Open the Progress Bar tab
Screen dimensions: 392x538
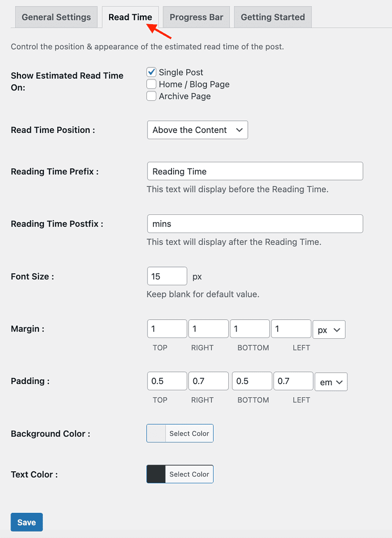[196, 17]
